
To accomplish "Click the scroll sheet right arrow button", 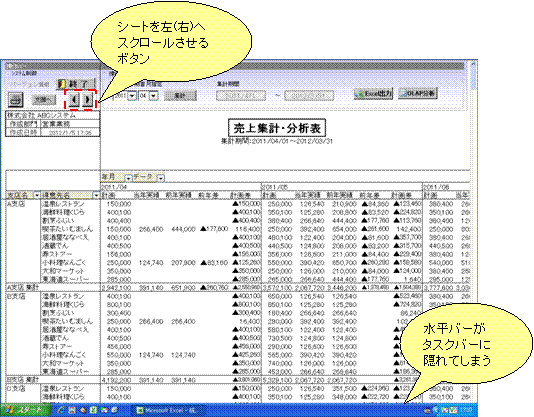I will tap(88, 100).
